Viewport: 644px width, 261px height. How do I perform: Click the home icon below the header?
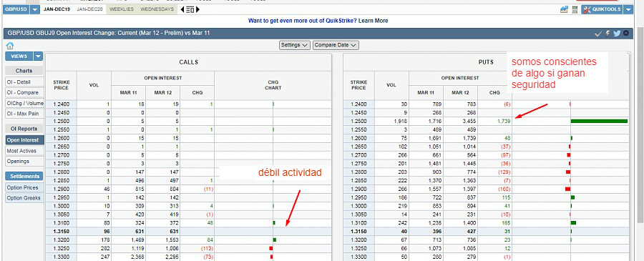10,46
